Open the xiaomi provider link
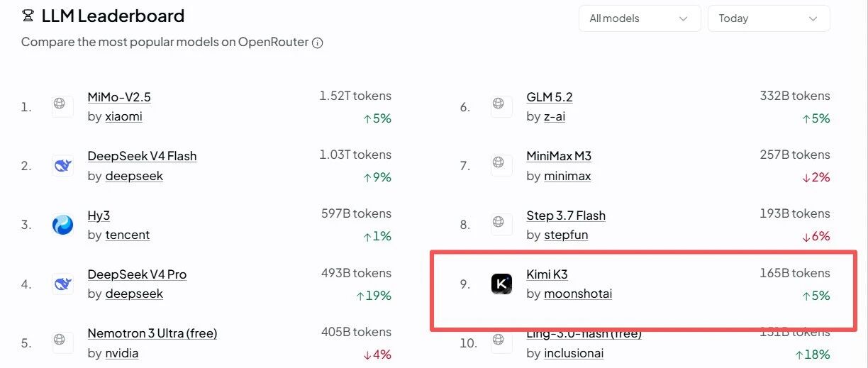This screenshot has height=368, width=868. pyautogui.click(x=123, y=116)
